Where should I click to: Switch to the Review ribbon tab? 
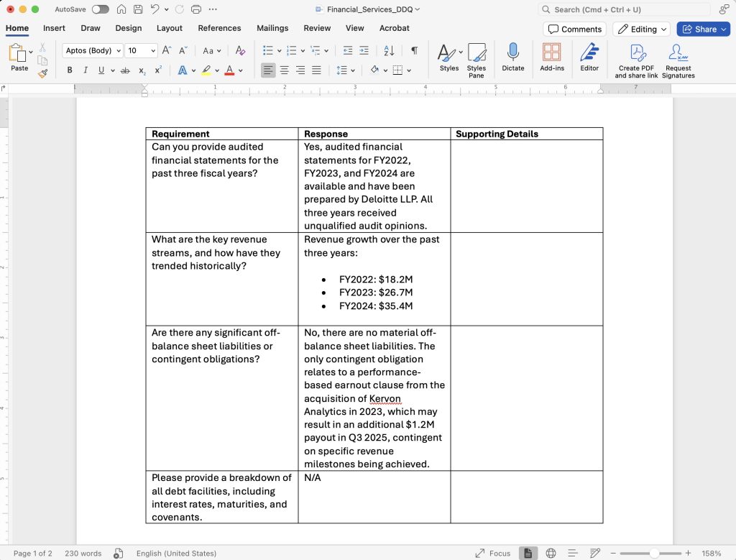click(317, 28)
